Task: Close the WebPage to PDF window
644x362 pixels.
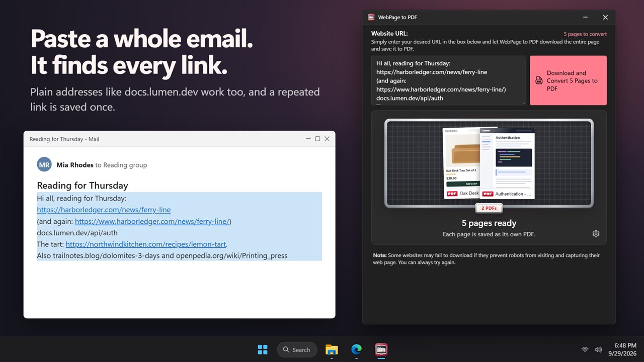Action: pyautogui.click(x=605, y=17)
